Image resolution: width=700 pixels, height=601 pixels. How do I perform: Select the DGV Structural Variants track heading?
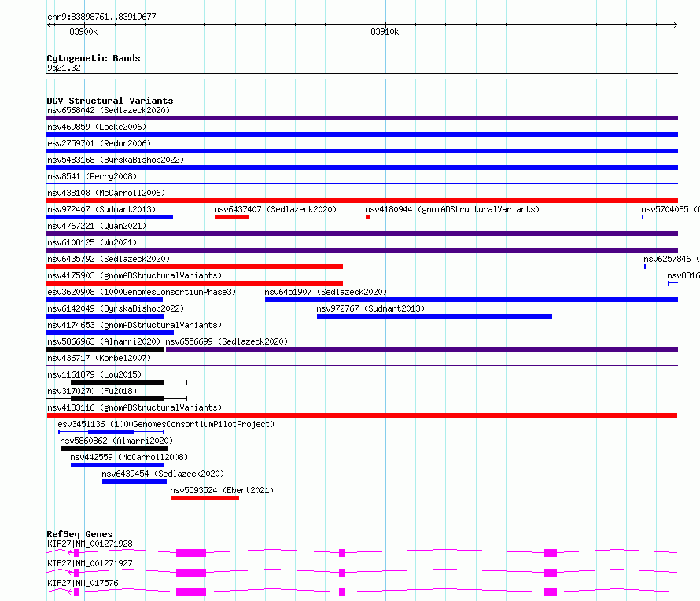click(x=110, y=101)
